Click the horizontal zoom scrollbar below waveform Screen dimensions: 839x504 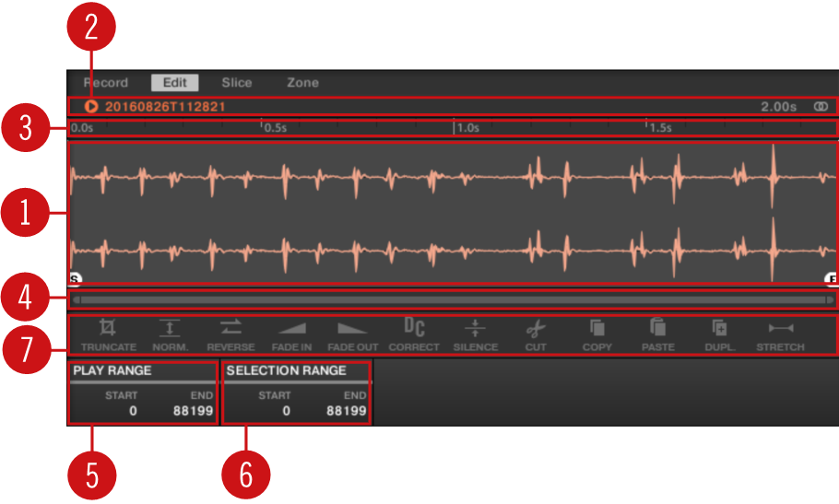tap(452, 299)
